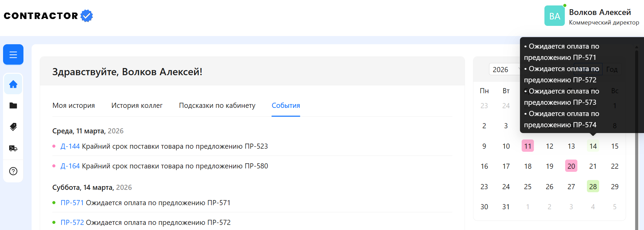
Task: Open the Д-164 deal link
Action: point(70,166)
